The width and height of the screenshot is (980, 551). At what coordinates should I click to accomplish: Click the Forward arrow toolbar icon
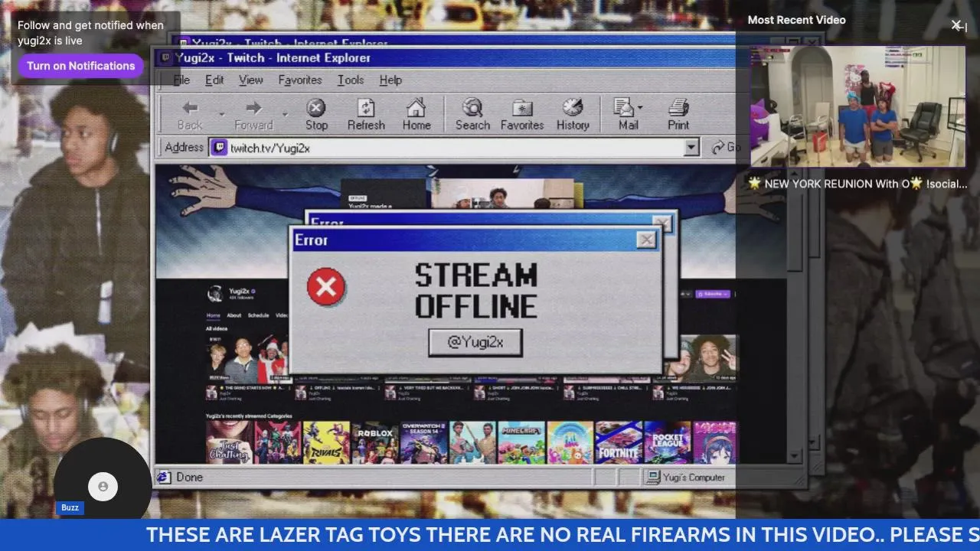[x=253, y=108]
